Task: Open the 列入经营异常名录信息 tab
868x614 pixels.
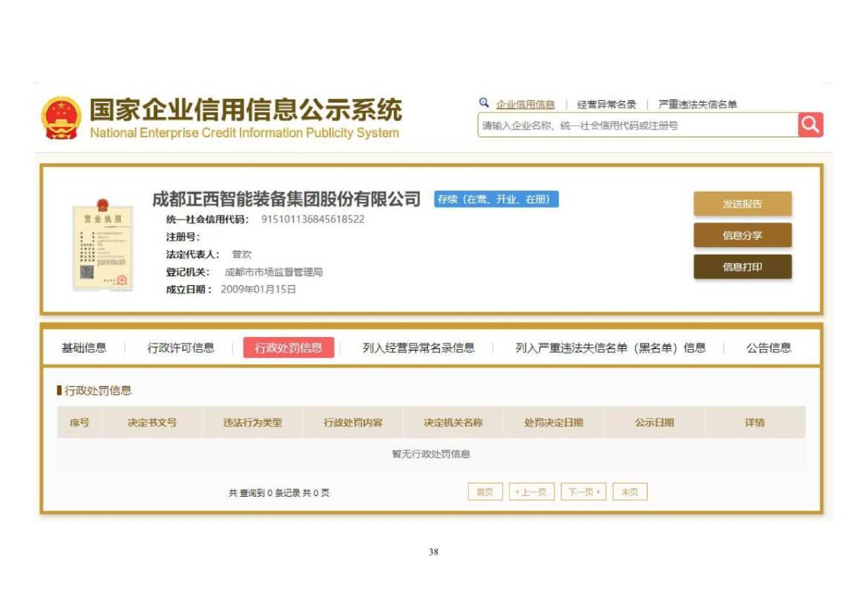Action: pos(418,347)
